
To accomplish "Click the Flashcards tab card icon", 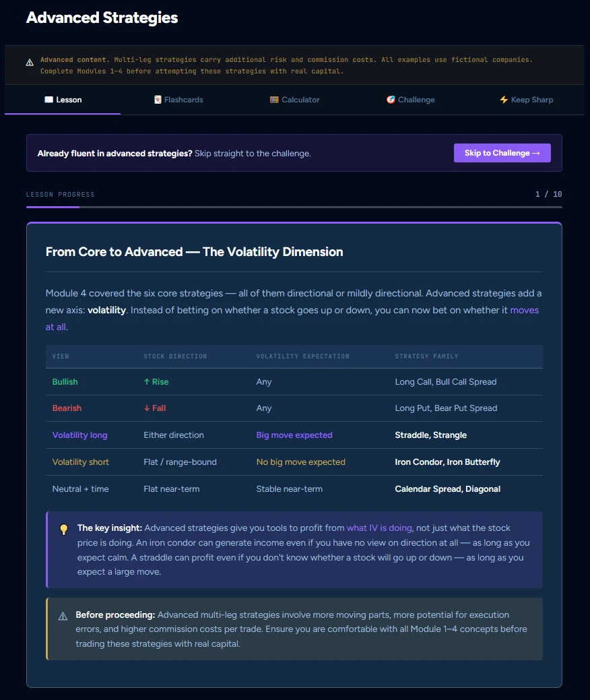I will tap(158, 100).
